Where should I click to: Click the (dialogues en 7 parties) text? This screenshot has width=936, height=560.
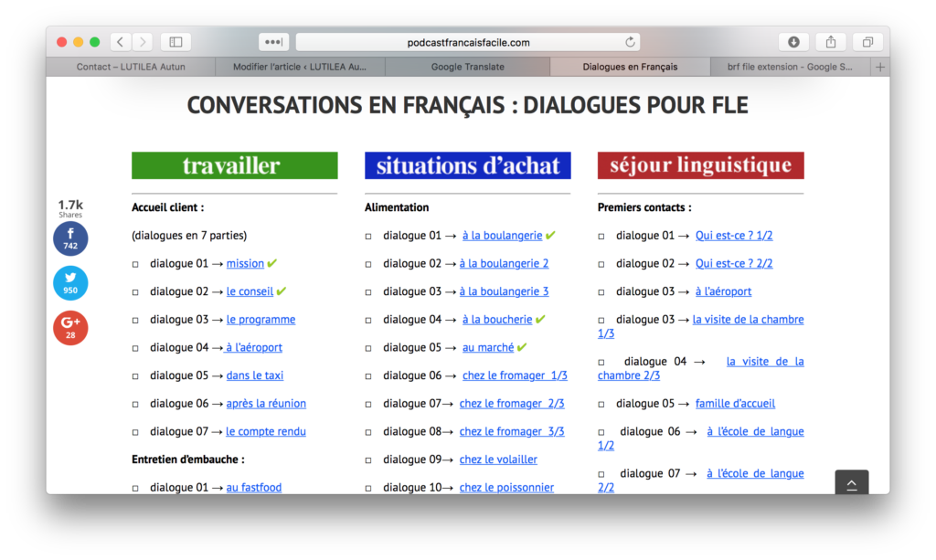click(x=189, y=235)
